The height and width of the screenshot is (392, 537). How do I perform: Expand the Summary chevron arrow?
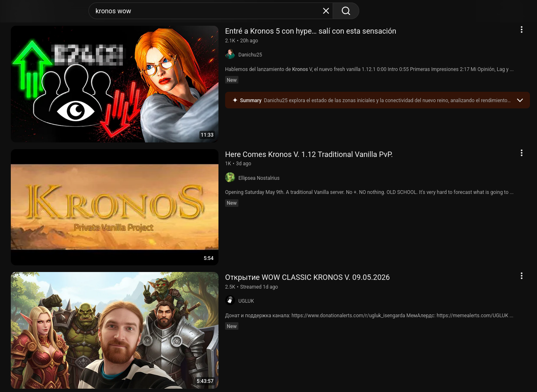(520, 100)
